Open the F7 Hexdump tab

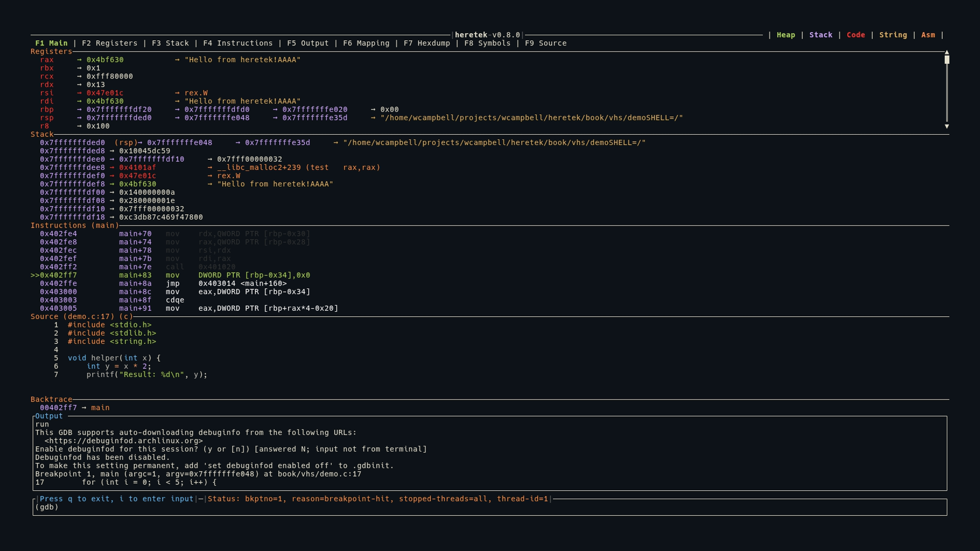(x=427, y=43)
